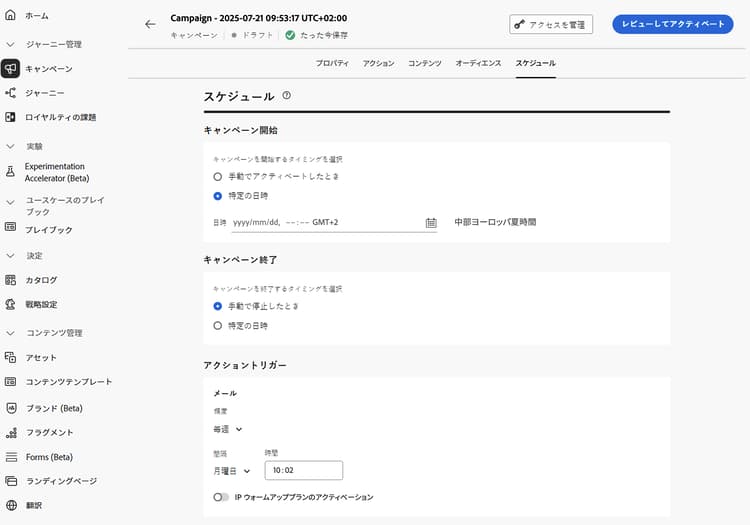Click the 翻訳 globe icon
The height and width of the screenshot is (525, 750).
click(11, 505)
